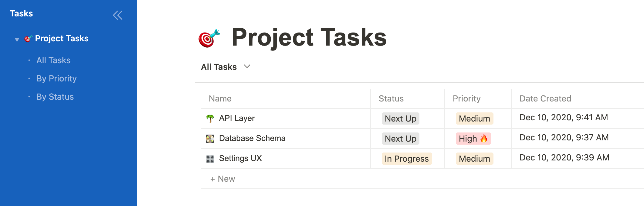Viewport: 644px width, 206px height.
Task: Add a new row with + New
Action: (x=223, y=179)
